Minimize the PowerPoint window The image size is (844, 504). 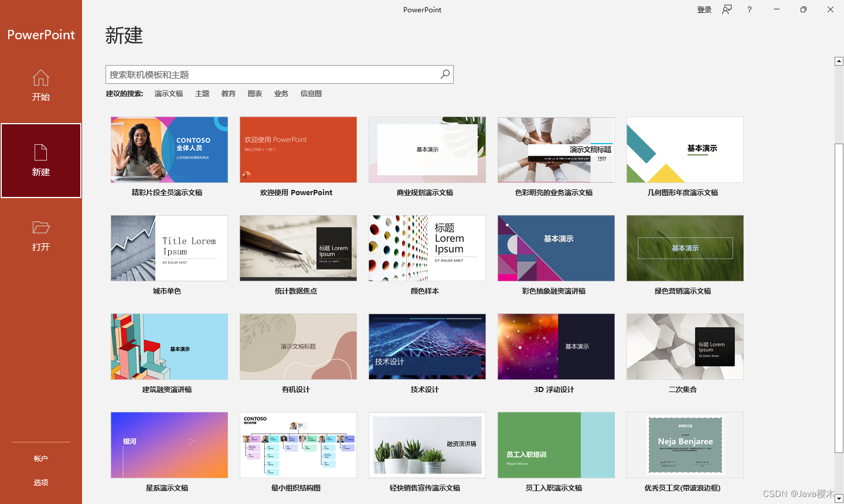[x=777, y=9]
